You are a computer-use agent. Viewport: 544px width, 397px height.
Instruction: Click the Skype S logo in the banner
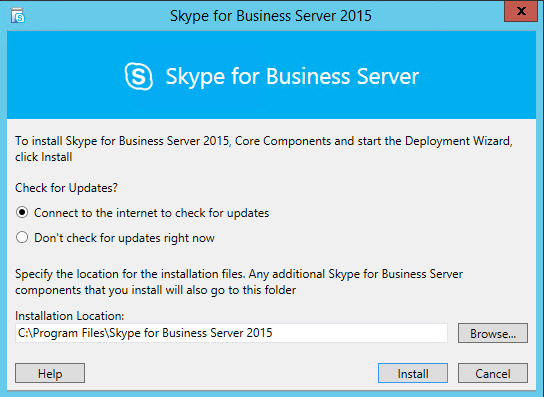(x=138, y=76)
